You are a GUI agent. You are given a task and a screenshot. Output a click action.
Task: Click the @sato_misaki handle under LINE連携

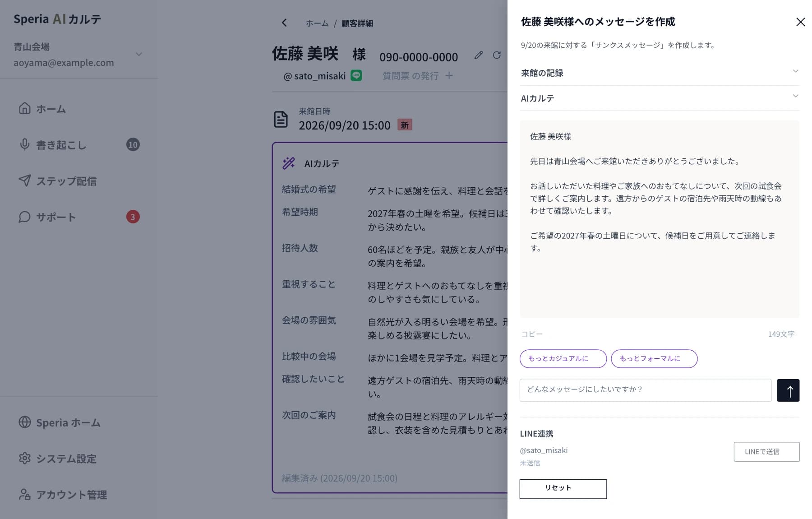click(x=544, y=450)
